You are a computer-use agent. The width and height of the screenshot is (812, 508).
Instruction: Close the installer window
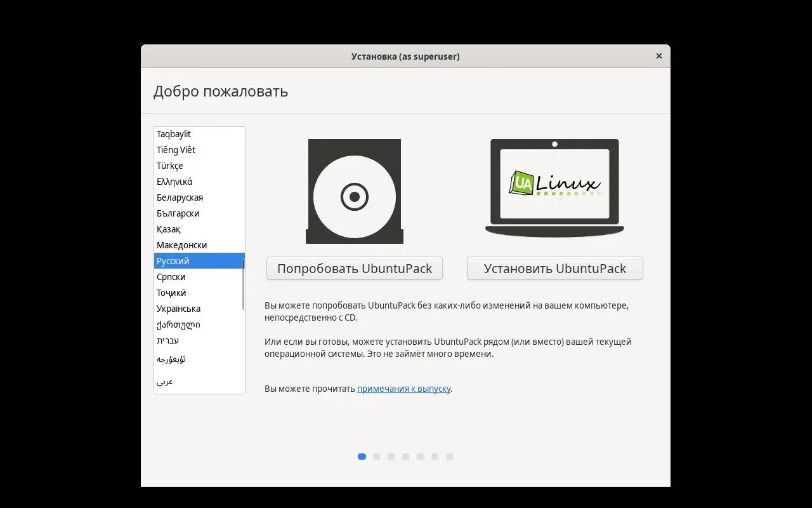(x=659, y=56)
